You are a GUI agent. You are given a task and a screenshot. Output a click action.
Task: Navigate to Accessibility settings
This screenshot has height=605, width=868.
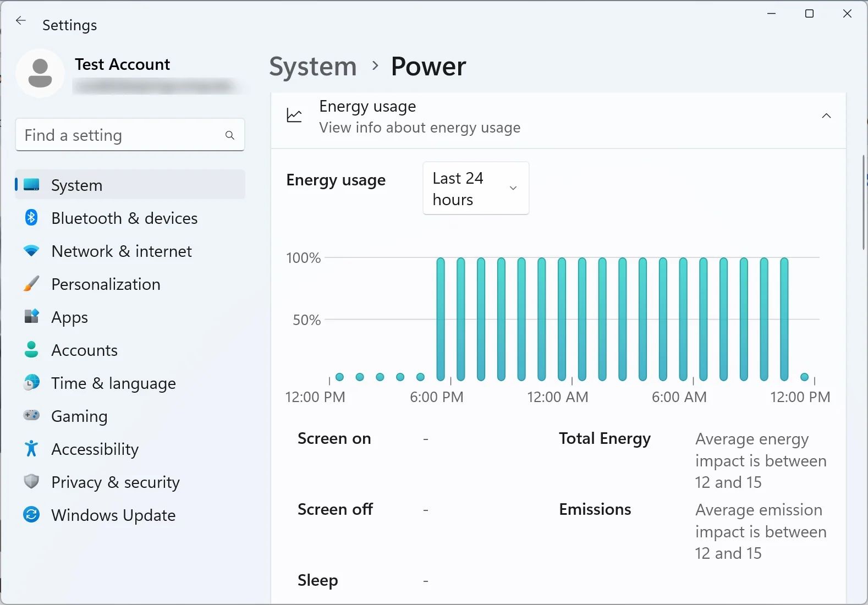click(x=95, y=449)
